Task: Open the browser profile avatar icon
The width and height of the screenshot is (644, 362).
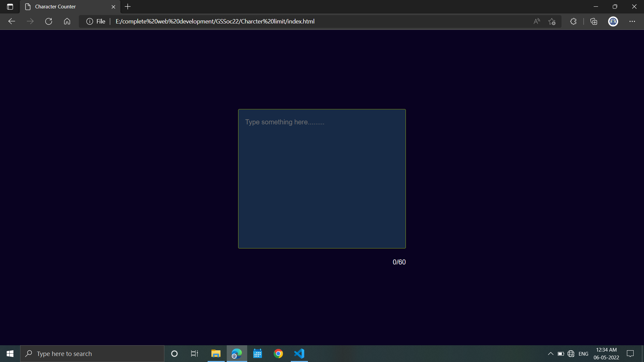Action: click(x=613, y=21)
